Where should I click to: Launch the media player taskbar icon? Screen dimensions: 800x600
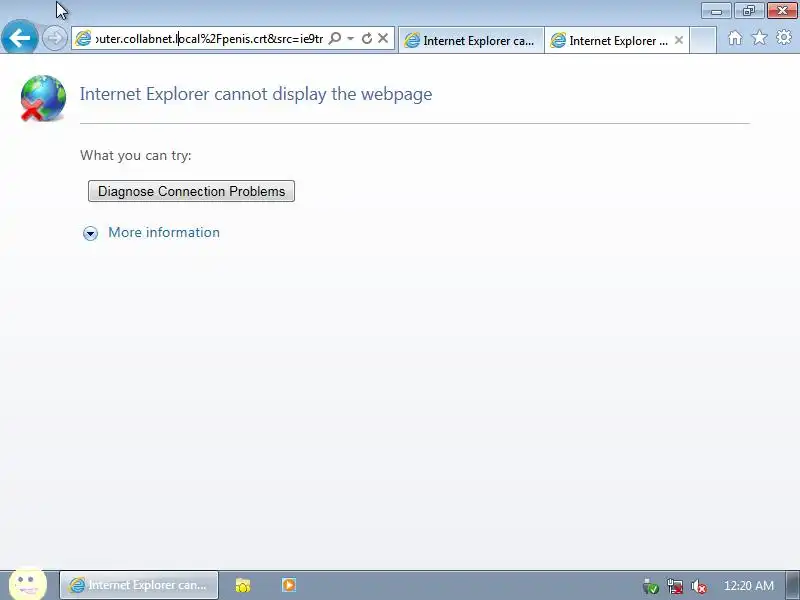(289, 585)
